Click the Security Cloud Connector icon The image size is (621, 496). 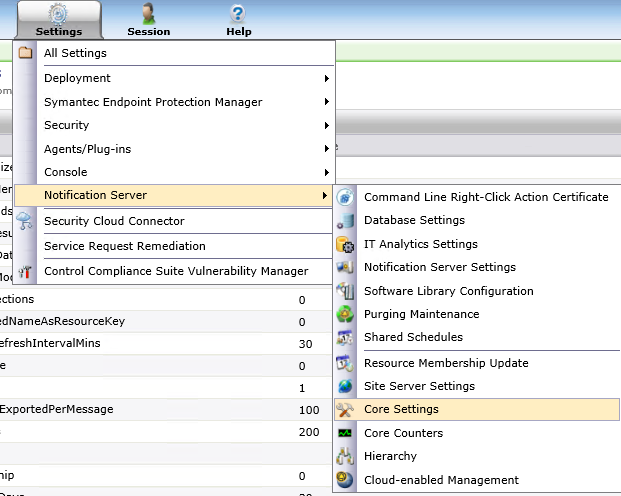pyautogui.click(x=25, y=222)
